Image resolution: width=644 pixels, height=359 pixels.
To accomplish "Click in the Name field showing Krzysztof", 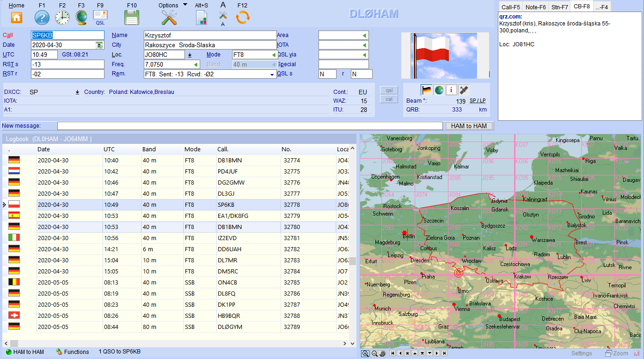I will click(x=210, y=35).
